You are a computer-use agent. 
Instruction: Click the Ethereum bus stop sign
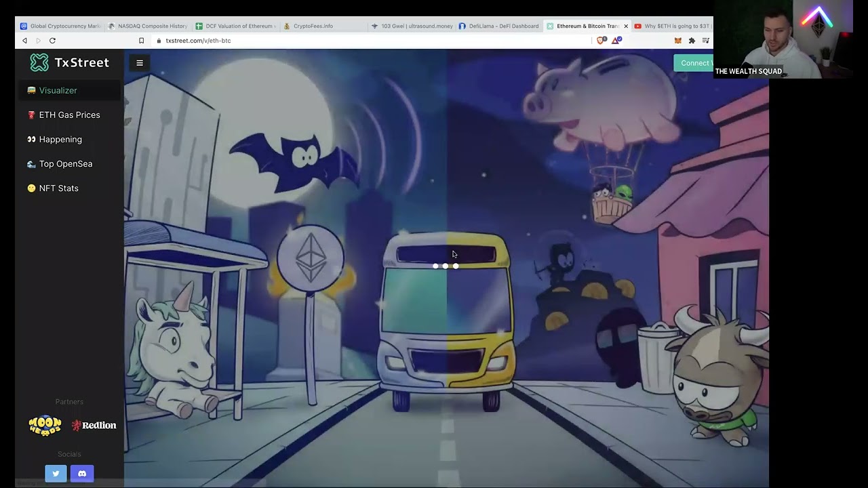[311, 259]
